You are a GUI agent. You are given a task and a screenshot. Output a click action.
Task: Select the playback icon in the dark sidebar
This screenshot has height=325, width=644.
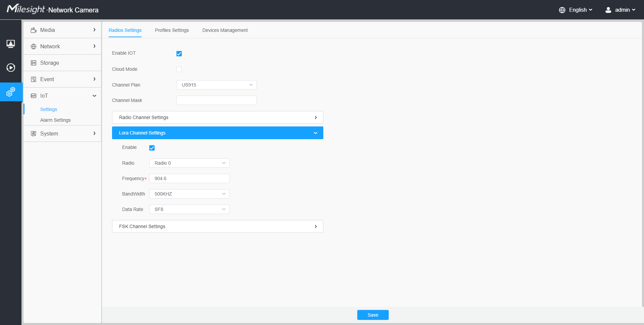tap(11, 67)
